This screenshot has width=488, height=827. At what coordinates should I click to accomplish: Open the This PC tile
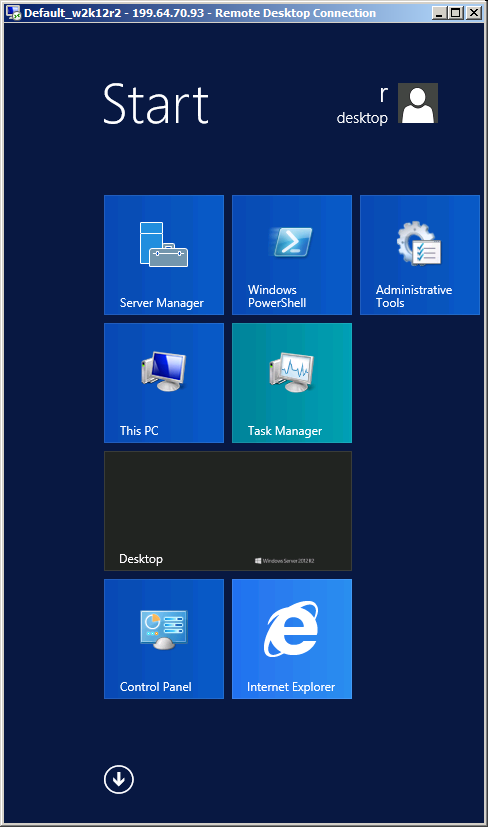pyautogui.click(x=164, y=383)
